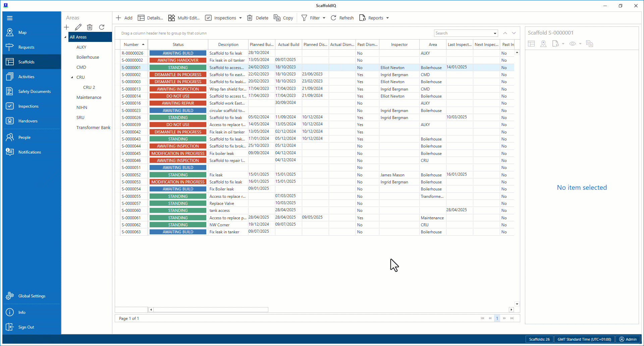This screenshot has height=346, width=644.
Task: Toggle the eye visibility icon in details panel
Action: [x=573, y=44]
